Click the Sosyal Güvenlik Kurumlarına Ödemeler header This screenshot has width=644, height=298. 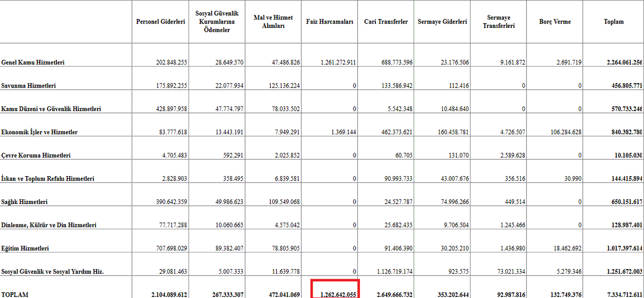coord(217,22)
